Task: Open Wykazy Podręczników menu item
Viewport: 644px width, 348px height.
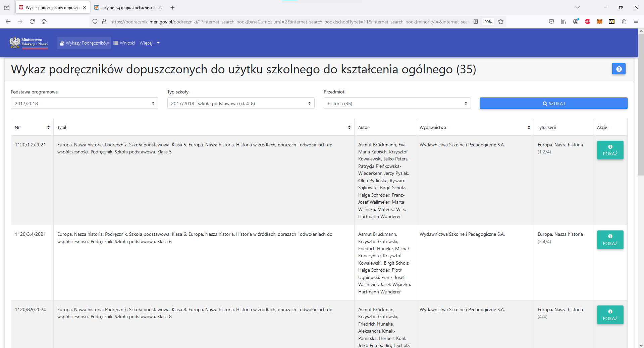Action: (x=84, y=43)
